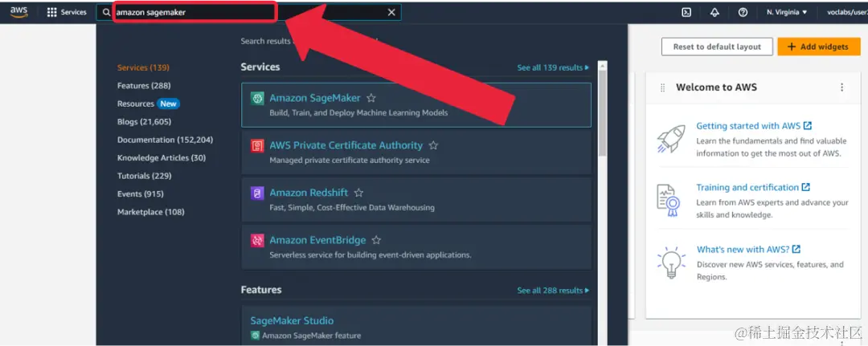The width and height of the screenshot is (868, 346).
Task: Filter results by Features (288)
Action: click(144, 86)
